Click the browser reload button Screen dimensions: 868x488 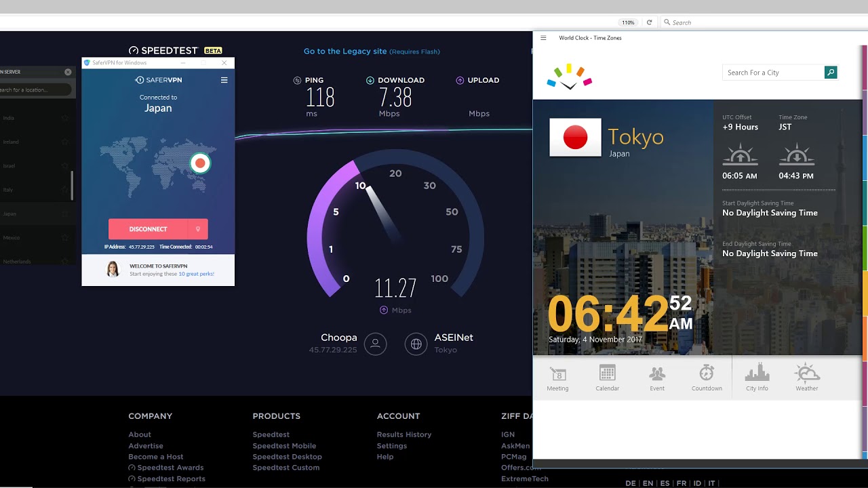[649, 22]
